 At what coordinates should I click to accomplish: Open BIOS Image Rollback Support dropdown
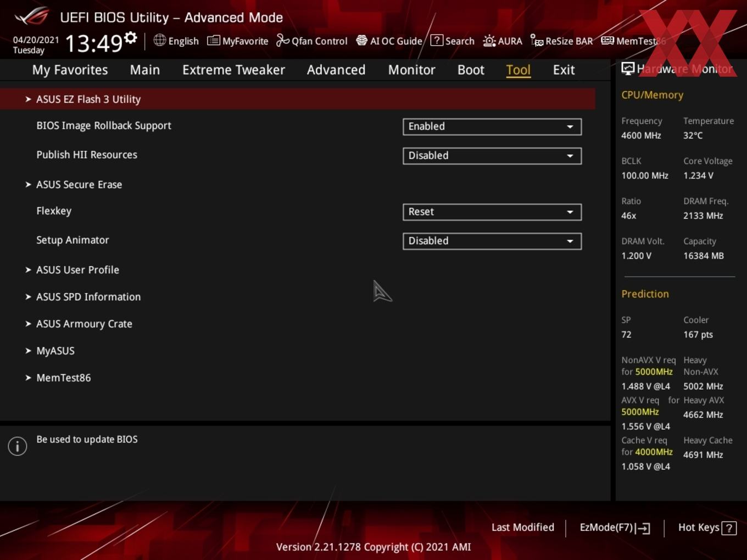pyautogui.click(x=492, y=126)
